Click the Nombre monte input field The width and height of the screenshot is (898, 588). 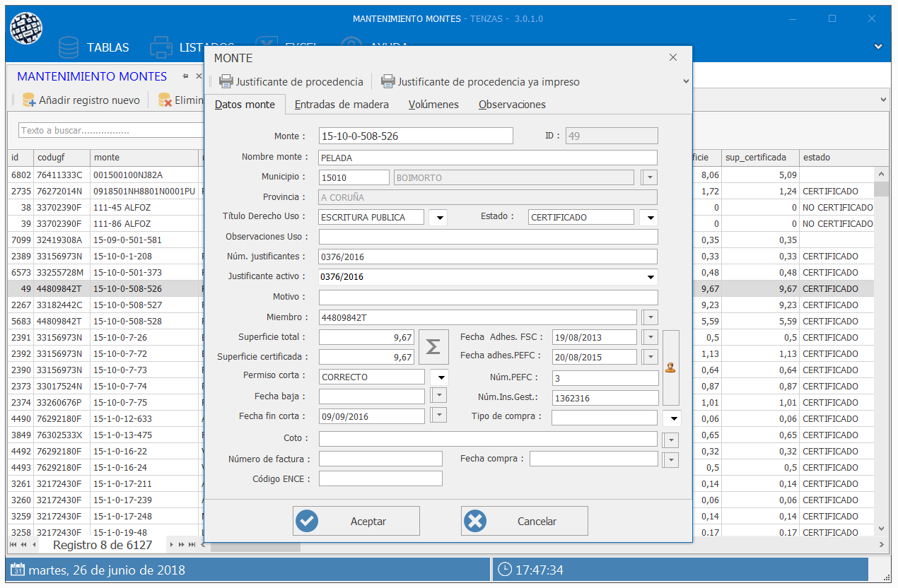(x=488, y=158)
